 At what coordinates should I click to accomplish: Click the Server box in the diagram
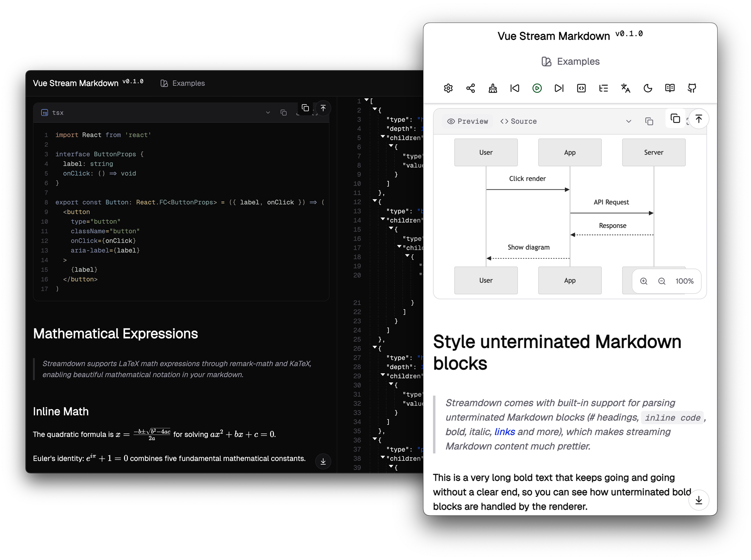point(654,153)
